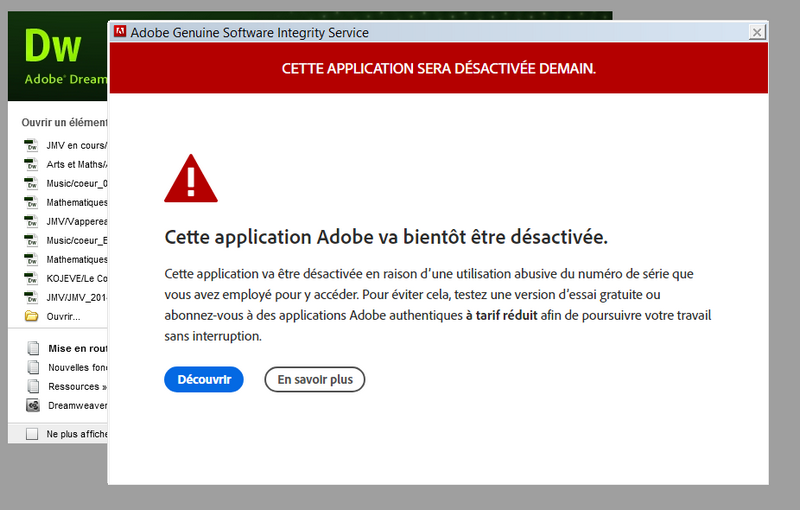Click the yellow folder icon beside Ouvrir...
The width and height of the screenshot is (800, 510).
pos(32,316)
